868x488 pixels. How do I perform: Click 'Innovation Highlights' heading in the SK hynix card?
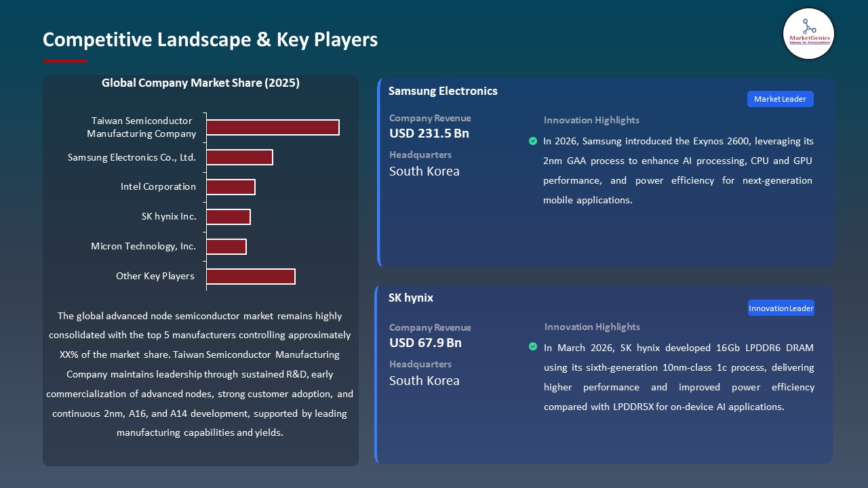tap(592, 327)
